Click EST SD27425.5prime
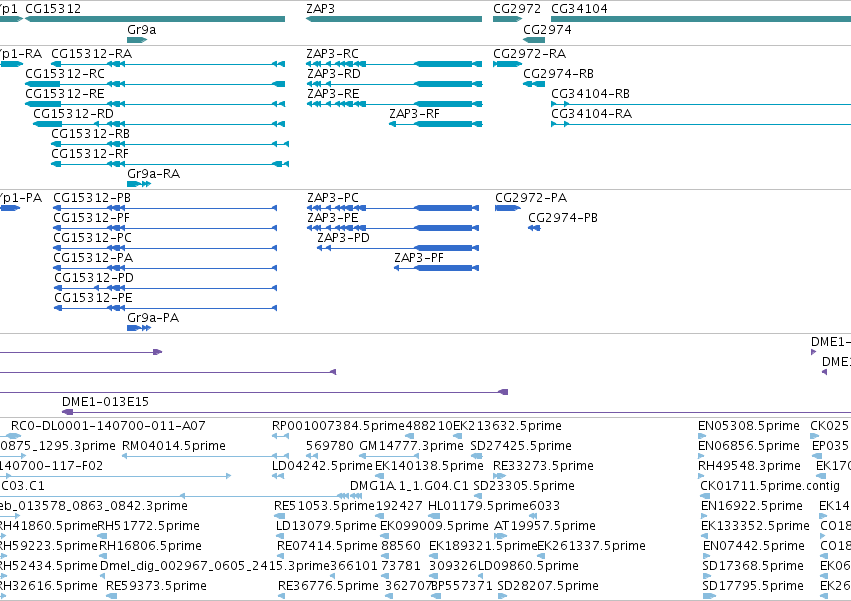The image size is (851, 601). coord(521,446)
